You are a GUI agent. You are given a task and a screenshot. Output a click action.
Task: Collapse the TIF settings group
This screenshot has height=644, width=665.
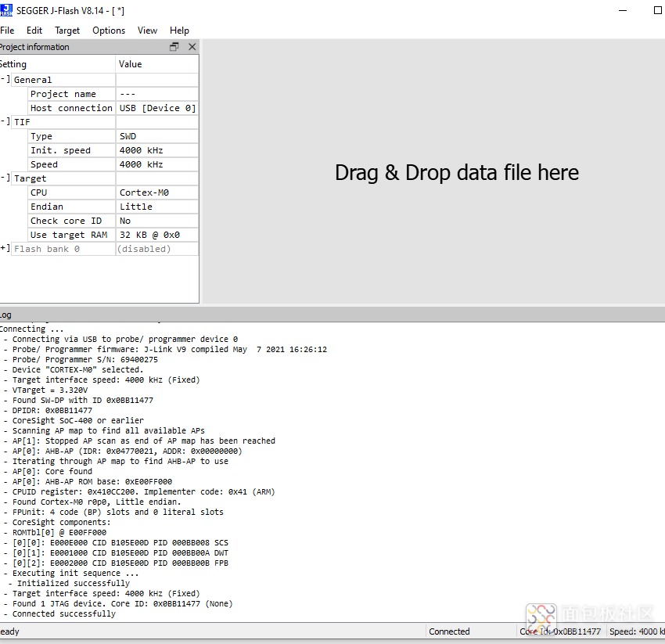point(5,122)
